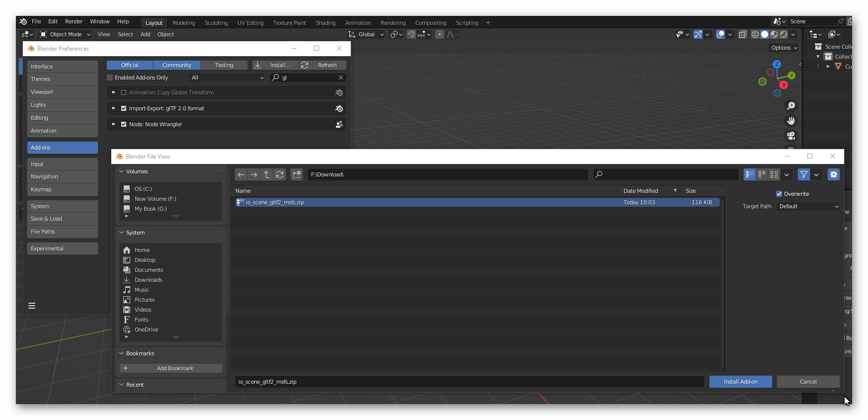868x420 pixels.
Task: Select the Community add-ons tab
Action: (x=177, y=65)
